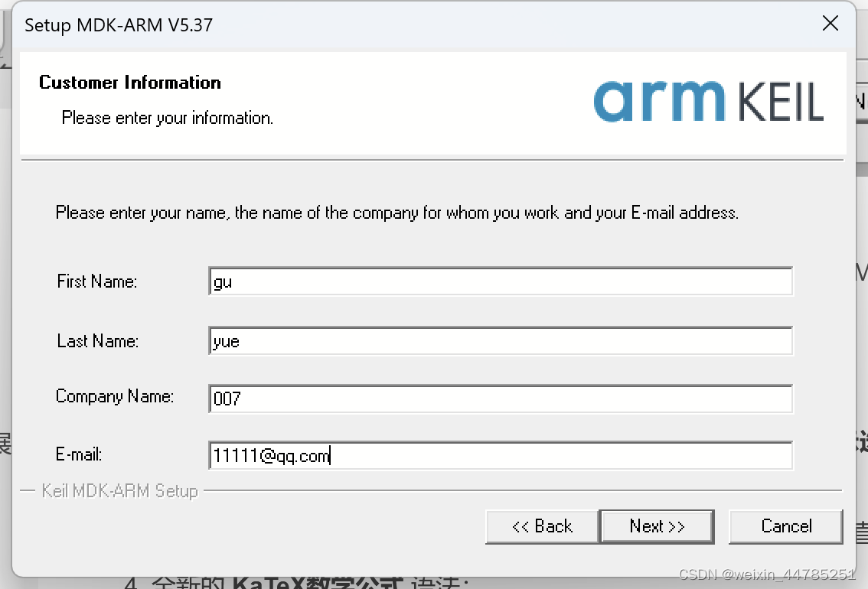Cancel the MDK-ARM setup
This screenshot has height=589, width=868.
pos(786,526)
